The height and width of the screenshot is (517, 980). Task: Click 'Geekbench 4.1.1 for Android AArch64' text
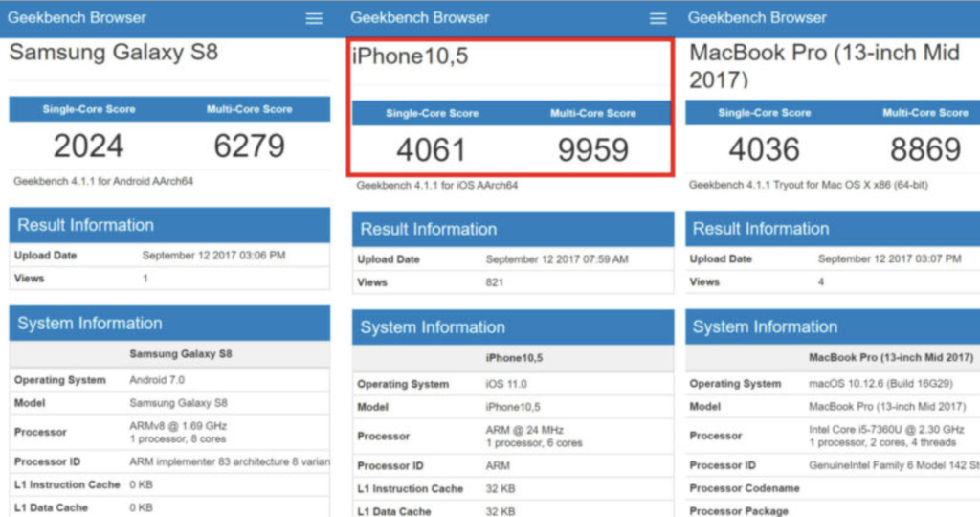click(x=103, y=181)
